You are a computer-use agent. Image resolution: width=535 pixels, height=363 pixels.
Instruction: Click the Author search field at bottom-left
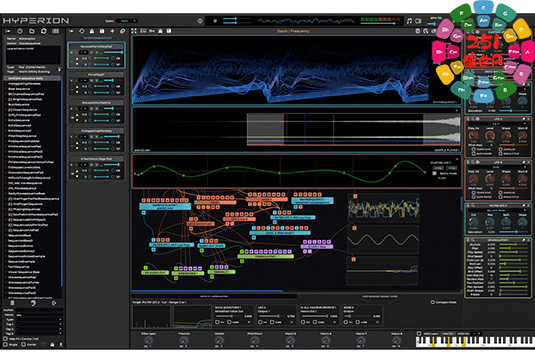(39, 310)
